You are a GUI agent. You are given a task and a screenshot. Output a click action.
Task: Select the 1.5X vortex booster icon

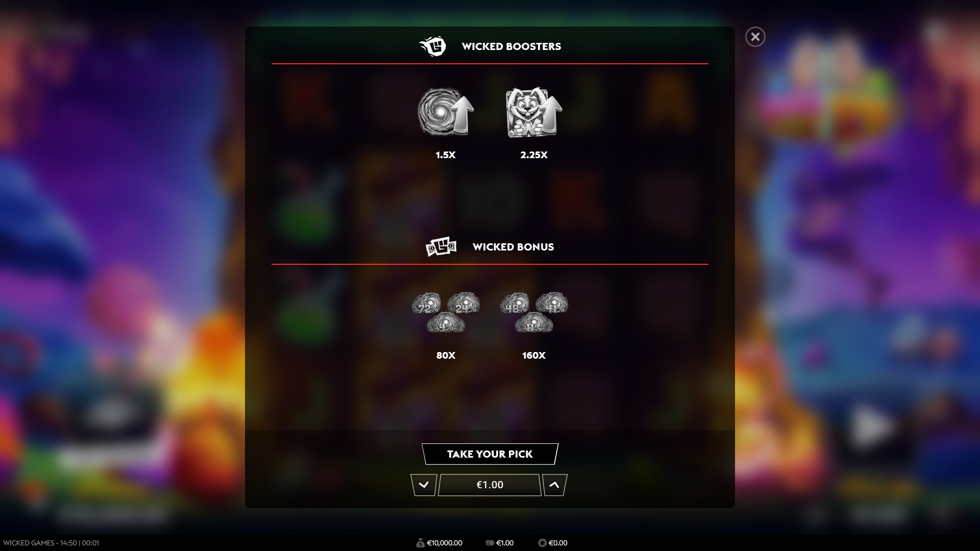(x=446, y=112)
